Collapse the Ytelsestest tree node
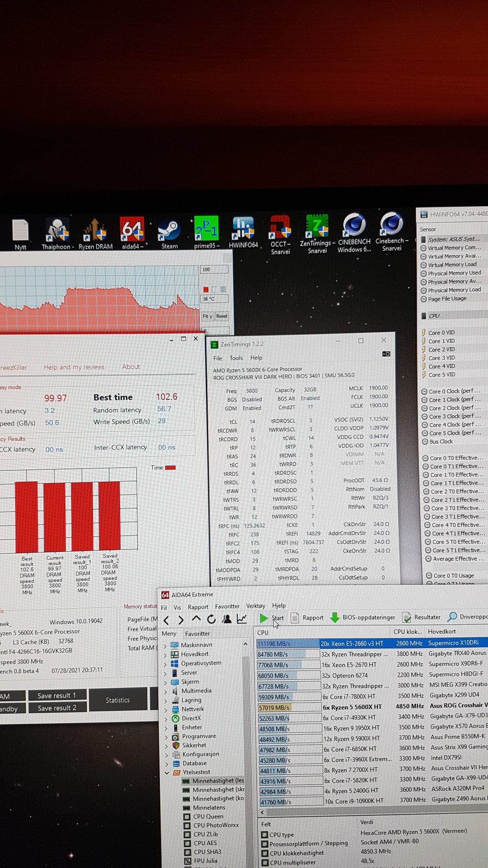 pos(167,773)
